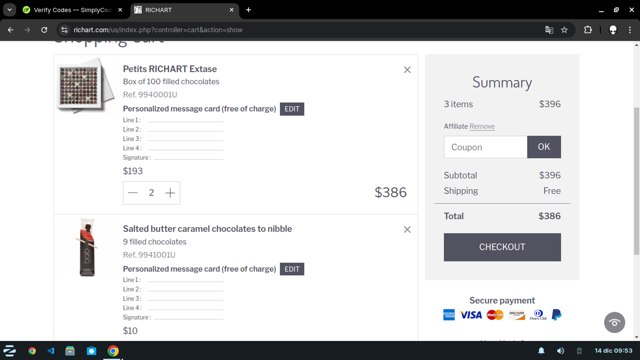Open the Zorin start menu

point(9,351)
